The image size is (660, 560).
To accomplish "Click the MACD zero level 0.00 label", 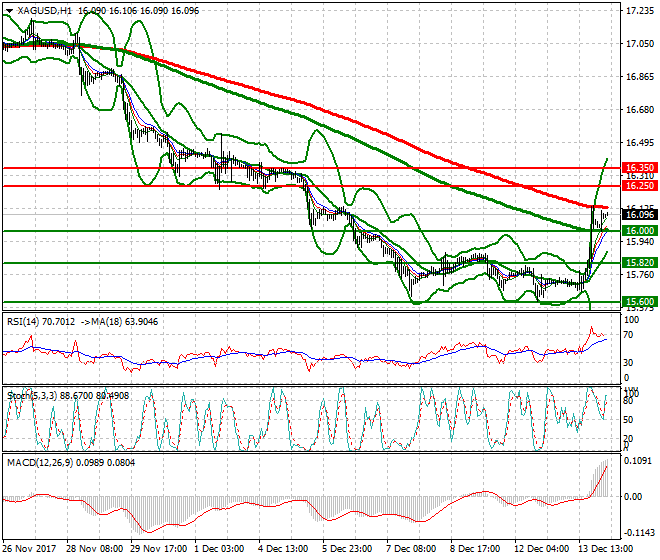I will point(633,497).
